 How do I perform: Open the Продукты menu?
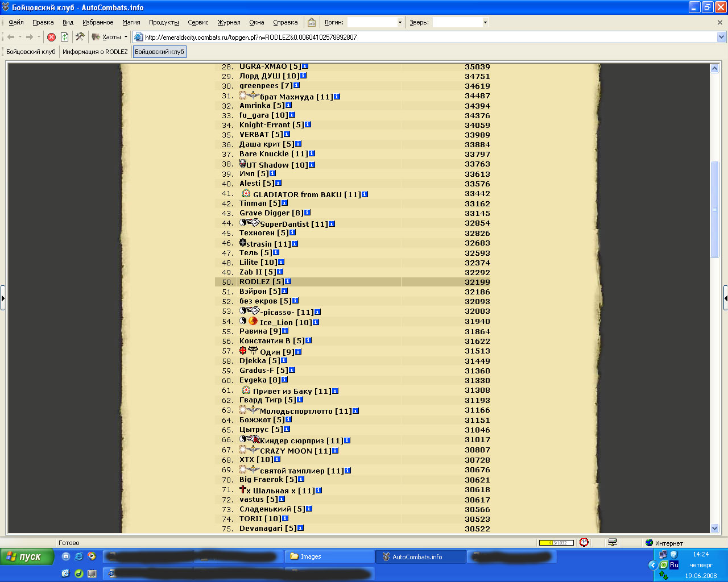pyautogui.click(x=164, y=22)
